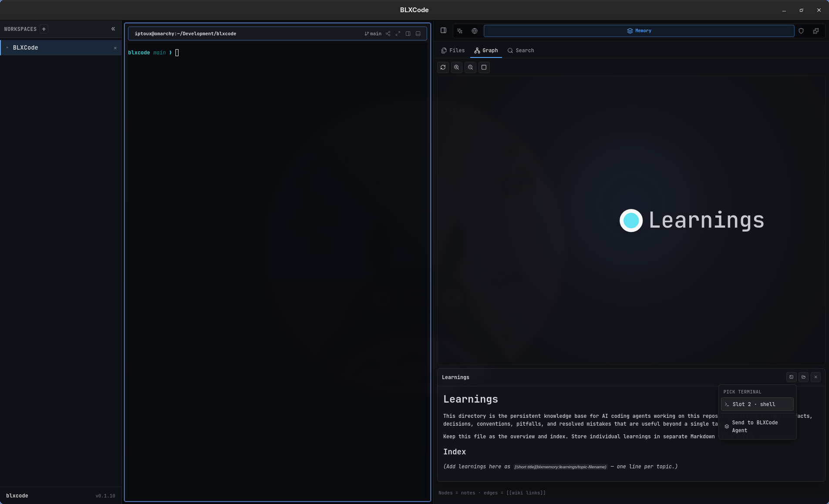
Task: Click the blxmemory link template text
Action: (x=560, y=467)
